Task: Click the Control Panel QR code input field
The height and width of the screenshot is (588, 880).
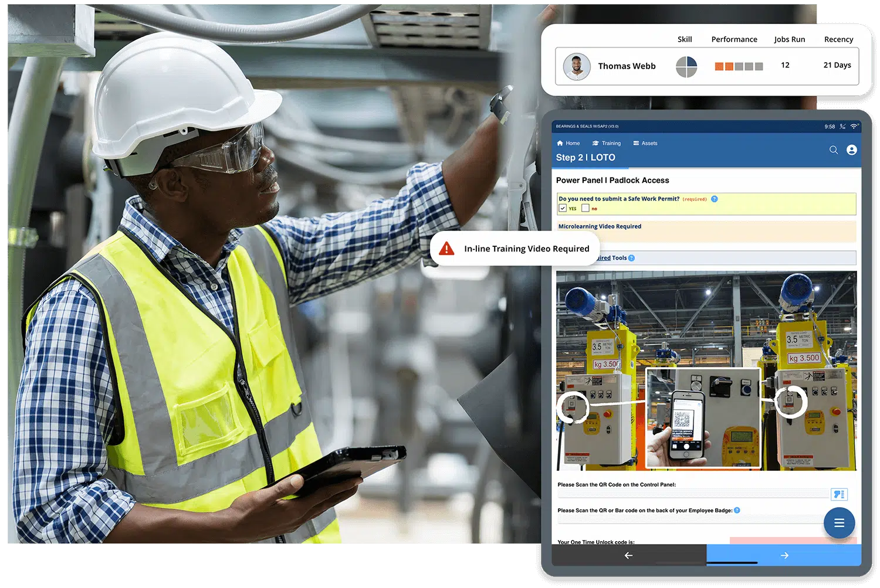Action: (x=693, y=494)
